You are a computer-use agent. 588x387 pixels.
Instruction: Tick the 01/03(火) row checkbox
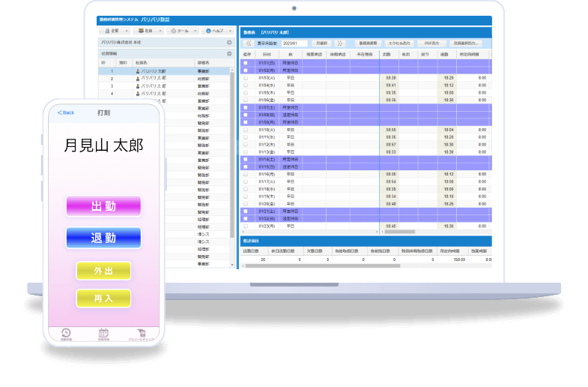246,78
